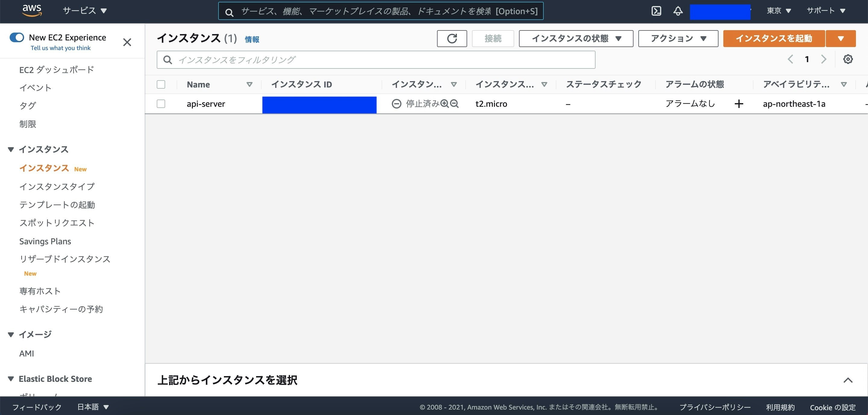Open table preferences gear icon
868x415 pixels.
click(848, 59)
